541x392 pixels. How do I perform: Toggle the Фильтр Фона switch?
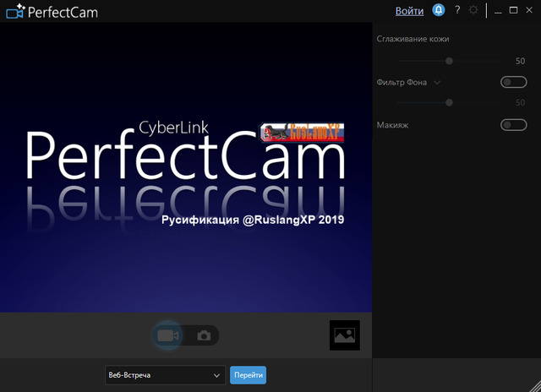[x=513, y=82]
